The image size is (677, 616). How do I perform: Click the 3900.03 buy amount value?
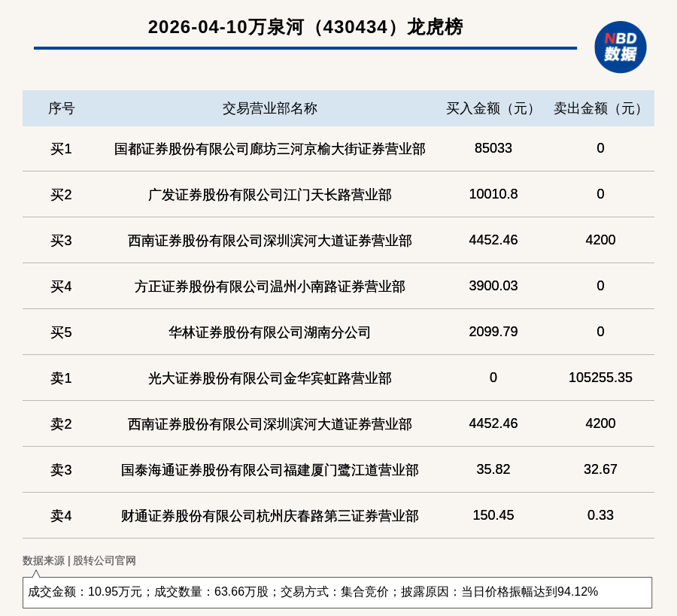[493, 286]
